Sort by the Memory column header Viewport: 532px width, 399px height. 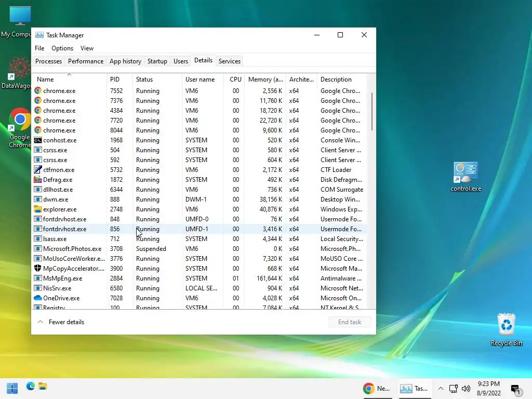click(x=265, y=79)
